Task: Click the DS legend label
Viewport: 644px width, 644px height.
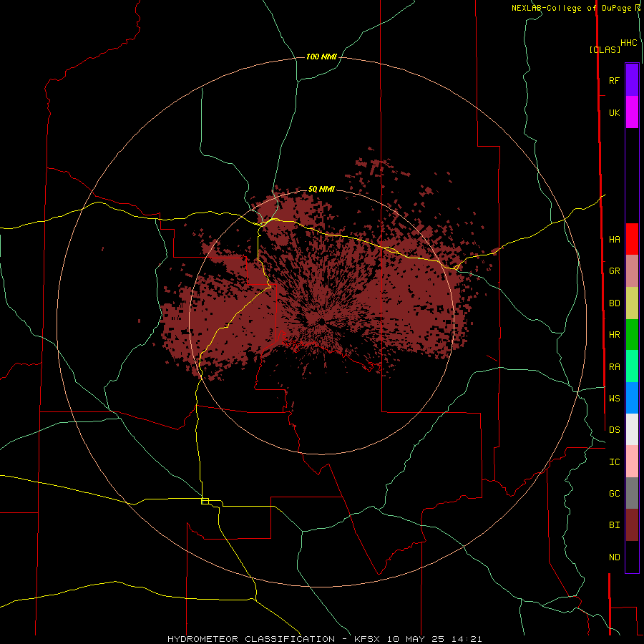Action: [x=614, y=430]
